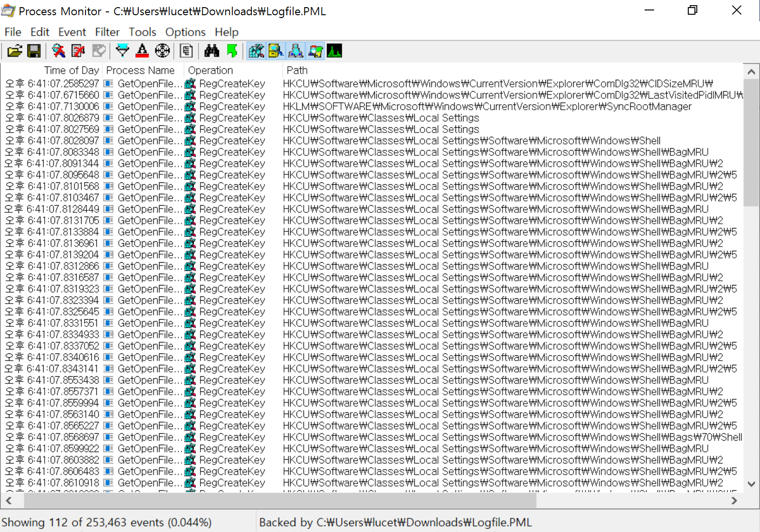The width and height of the screenshot is (760, 532).
Task: Click the process icon in the 6:41:07.8563140 row
Action: [x=109, y=414]
